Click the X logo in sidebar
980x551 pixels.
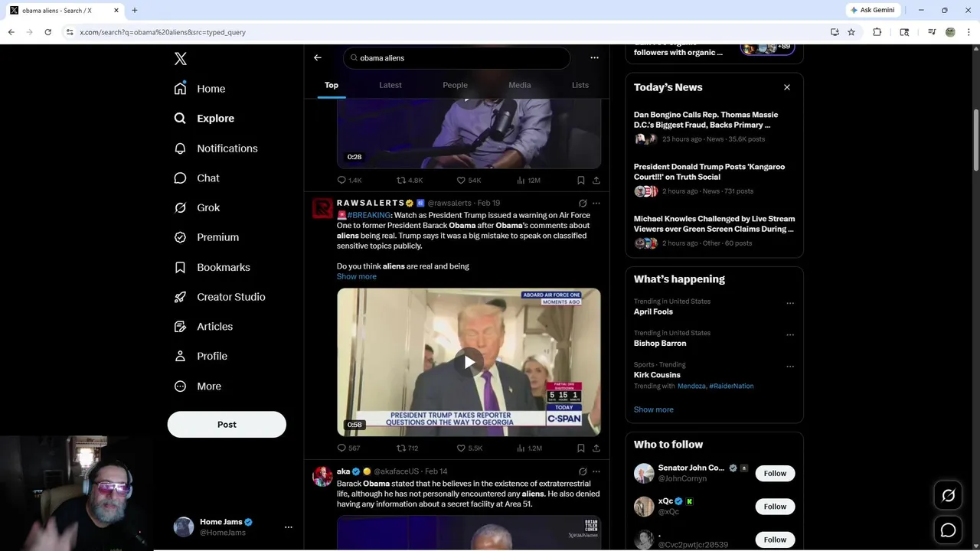coord(181,59)
